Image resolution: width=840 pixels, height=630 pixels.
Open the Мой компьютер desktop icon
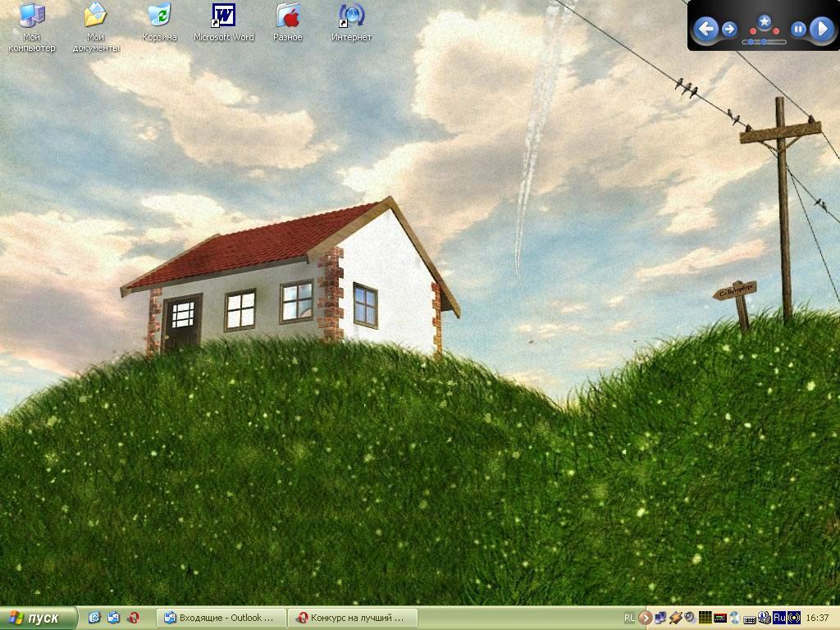point(32,27)
